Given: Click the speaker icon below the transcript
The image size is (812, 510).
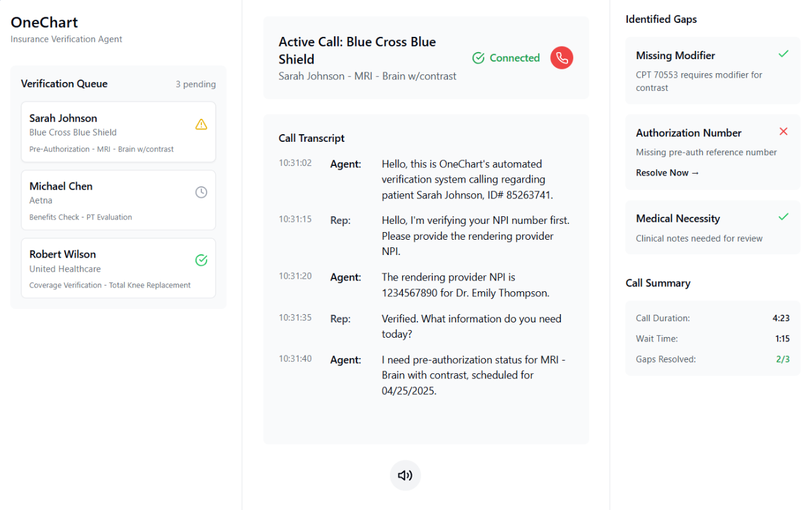Looking at the screenshot, I should (405, 475).
